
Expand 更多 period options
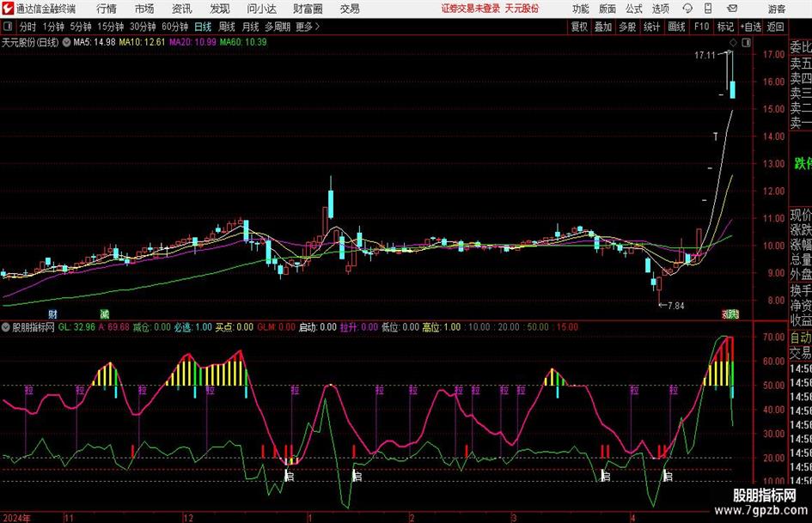pyautogui.click(x=307, y=27)
